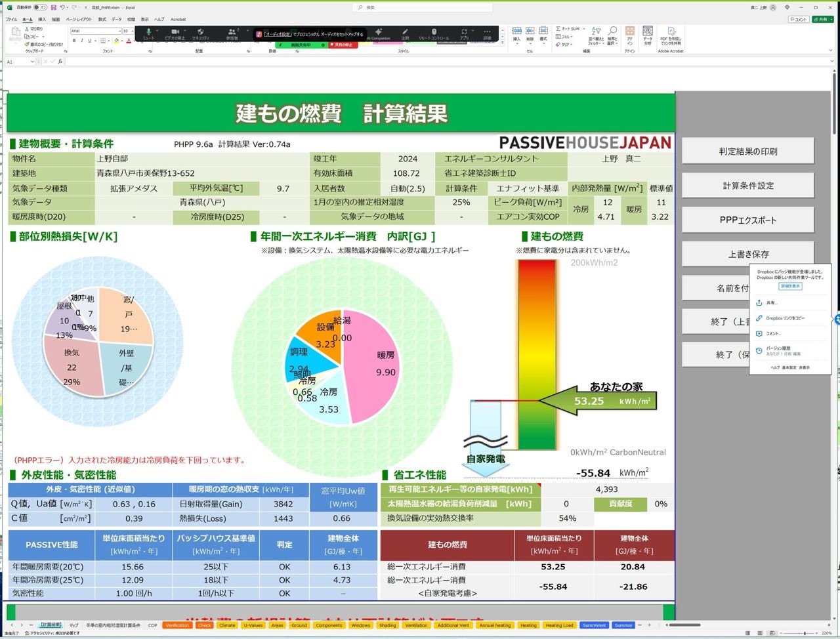Apply bold formatting
The height and width of the screenshot is (639, 840).
[x=74, y=41]
